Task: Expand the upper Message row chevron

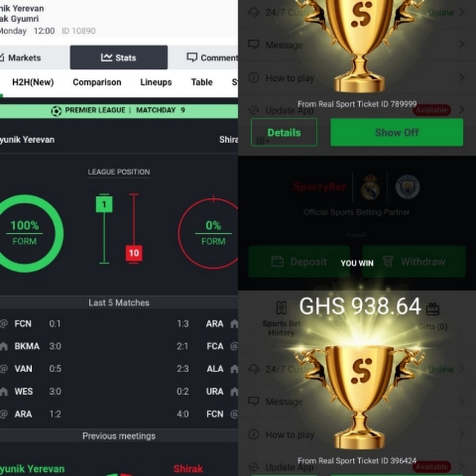Action: point(462,44)
